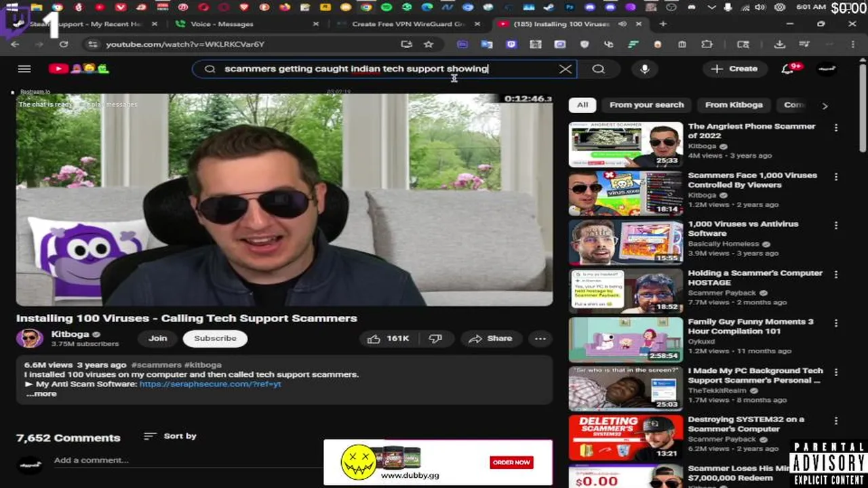Open options for 1,000 Viruses vs Antivirus
The image size is (868, 488).
coord(835,226)
